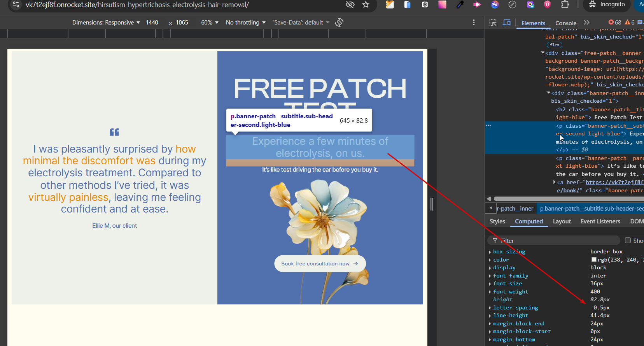Click the color property white swatch
The height and width of the screenshot is (346, 644).
coord(594,260)
